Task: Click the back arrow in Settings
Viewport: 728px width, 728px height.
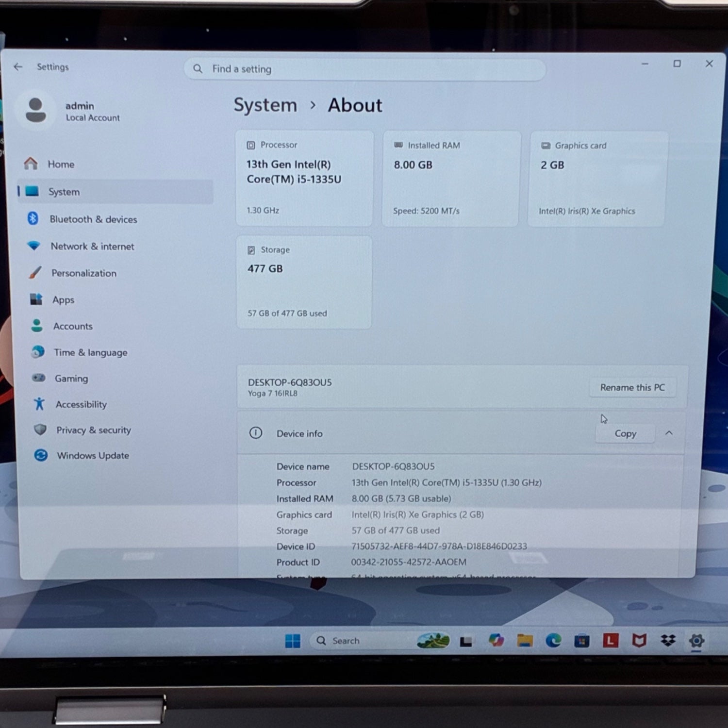Action: [18, 66]
